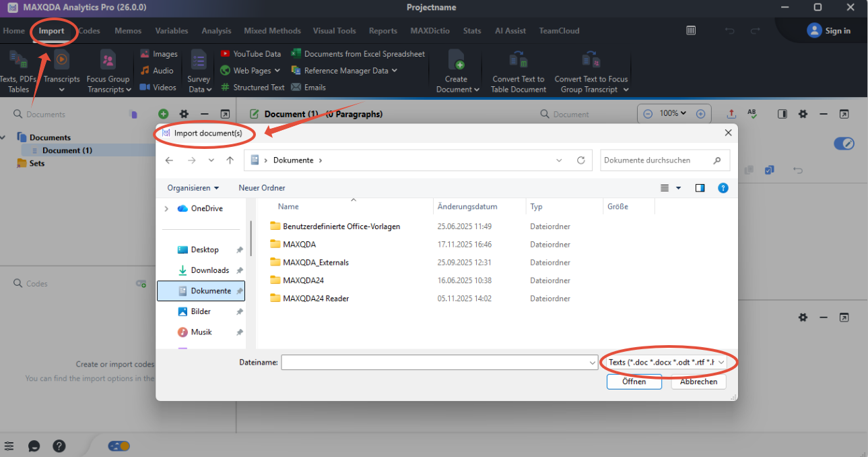Select the MAXQDA24 Reader folder
Viewport: 868px width, 457px height.
[309, 298]
